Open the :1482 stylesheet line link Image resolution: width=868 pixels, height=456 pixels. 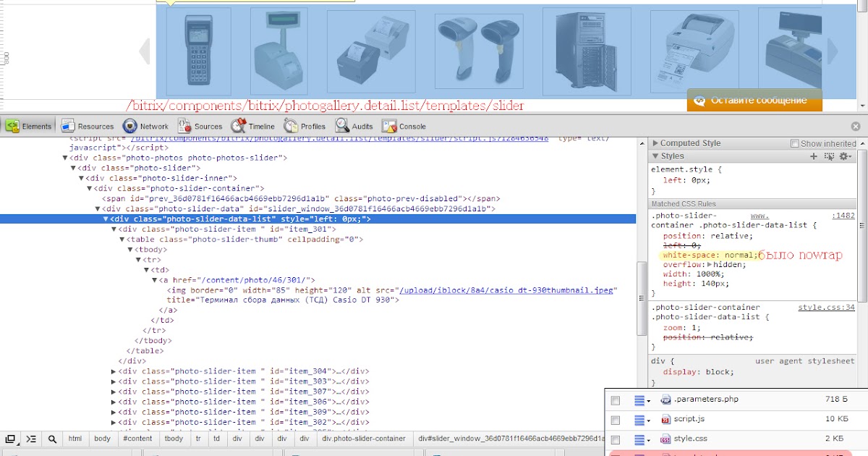(843, 216)
